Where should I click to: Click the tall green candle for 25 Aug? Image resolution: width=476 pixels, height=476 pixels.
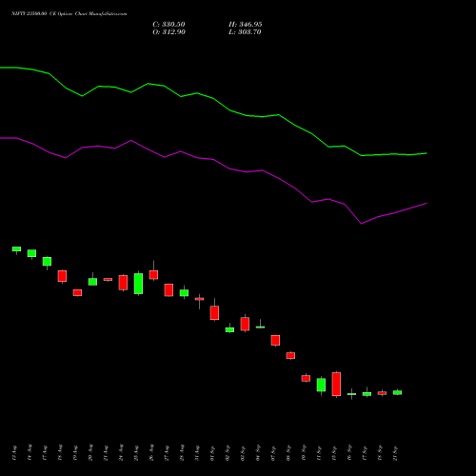coord(138,284)
